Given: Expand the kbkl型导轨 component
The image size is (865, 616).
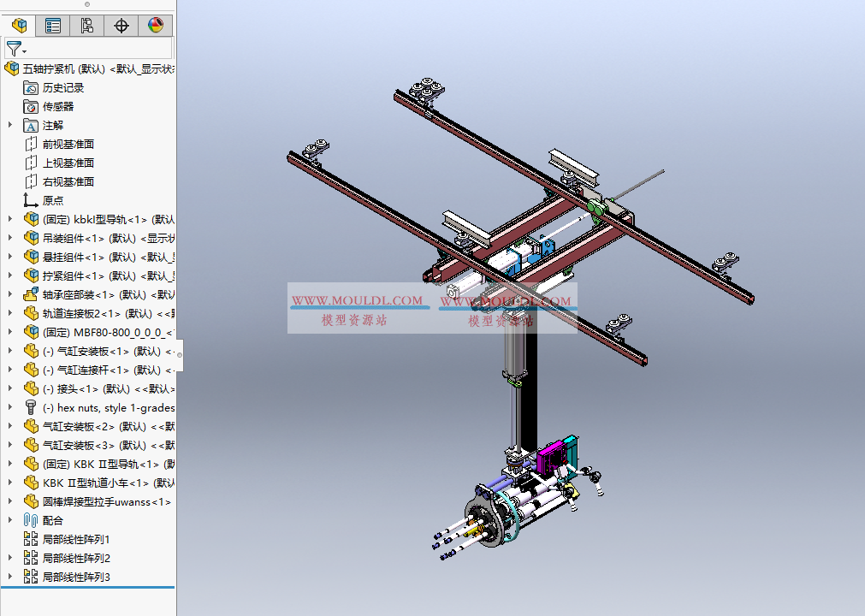Looking at the screenshot, I should coord(10,219).
